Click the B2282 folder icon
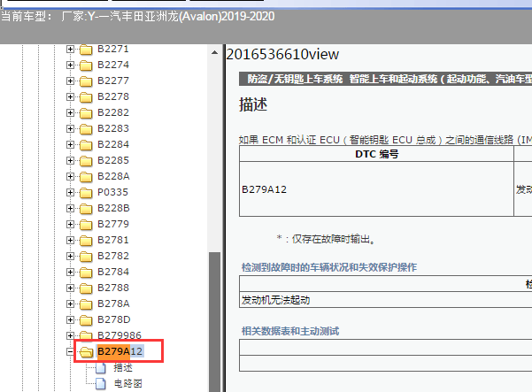This screenshot has width=532, height=392. point(86,113)
